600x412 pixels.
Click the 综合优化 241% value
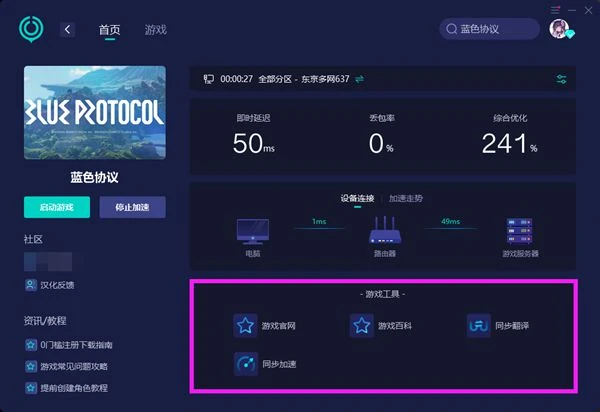click(509, 144)
